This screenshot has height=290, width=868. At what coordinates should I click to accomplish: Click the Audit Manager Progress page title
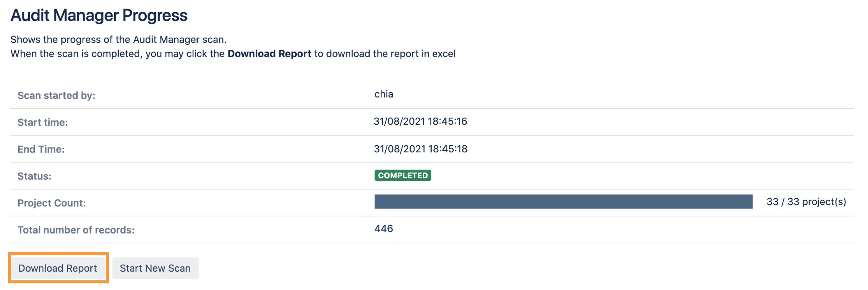(99, 15)
